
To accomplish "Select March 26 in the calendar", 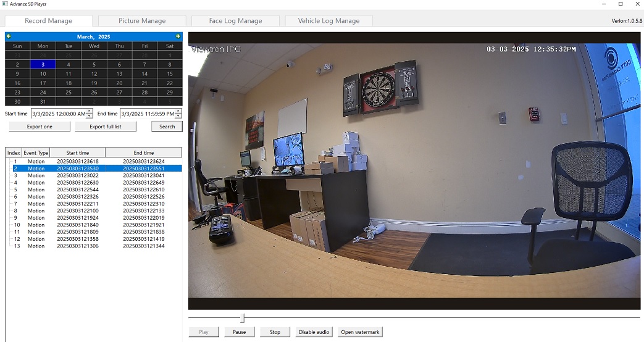I will [94, 93].
